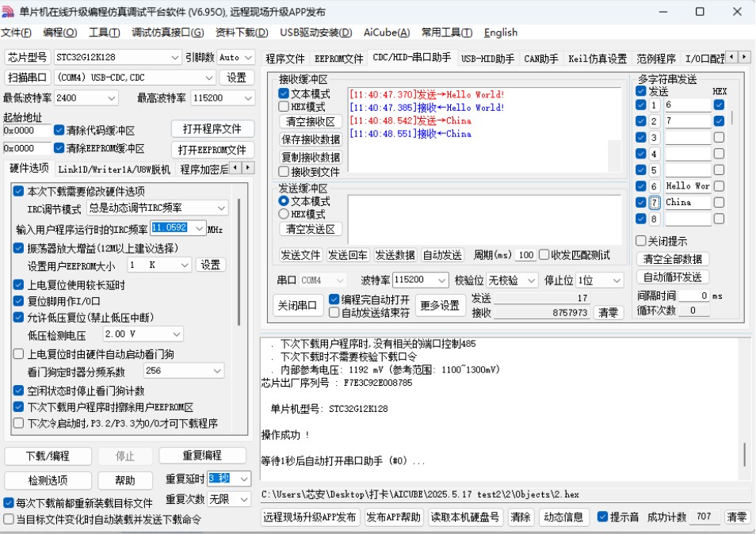
Task: Select send buffer HEX模式 radio button
Action: coord(284,214)
